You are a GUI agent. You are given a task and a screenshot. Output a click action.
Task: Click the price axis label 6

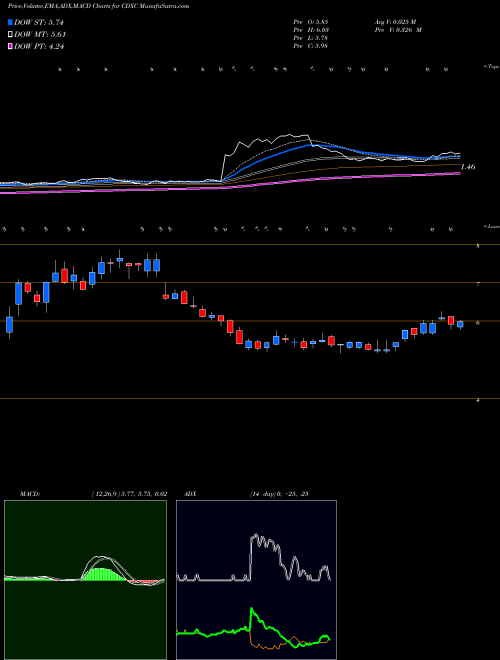(478, 323)
